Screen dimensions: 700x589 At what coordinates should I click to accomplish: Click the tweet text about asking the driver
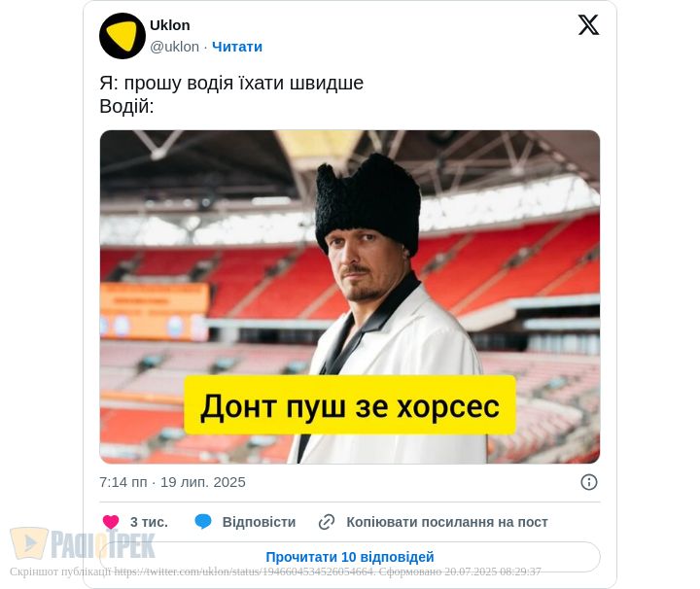click(x=231, y=83)
